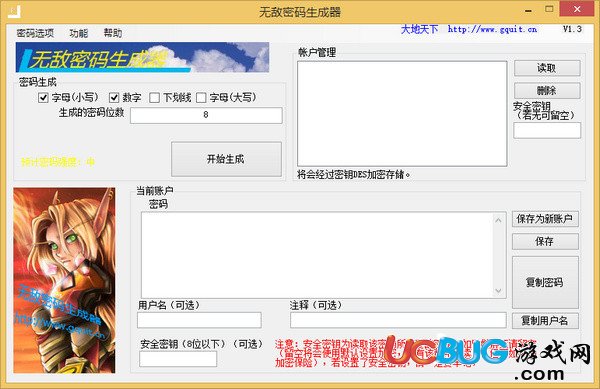The height and width of the screenshot is (389, 600).
Task: Click the 保存为新账户 button
Action: 545,219
